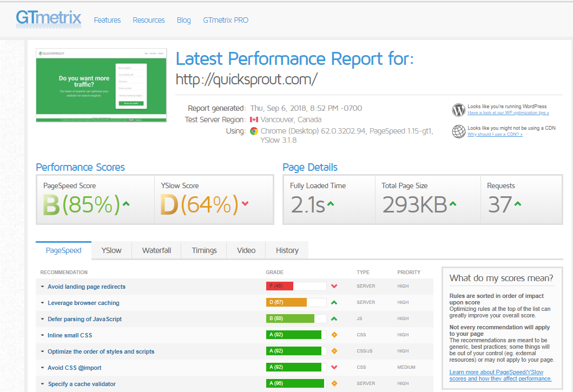
Task: Click the CDN globe icon
Action: tap(459, 131)
